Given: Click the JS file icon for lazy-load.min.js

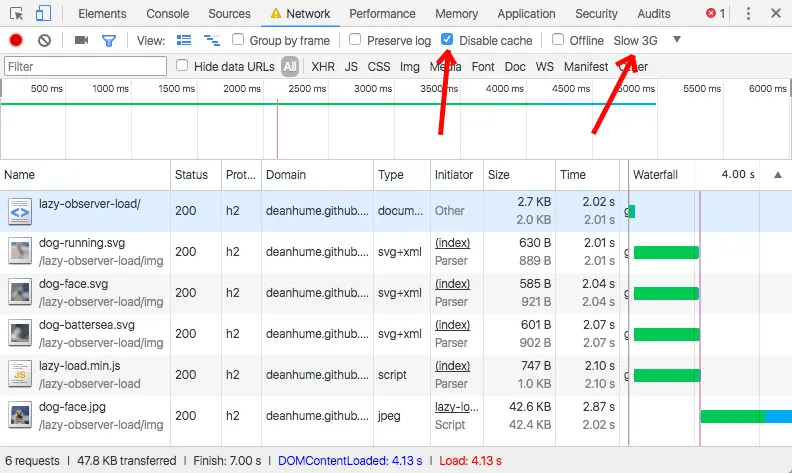Looking at the screenshot, I should point(20,374).
